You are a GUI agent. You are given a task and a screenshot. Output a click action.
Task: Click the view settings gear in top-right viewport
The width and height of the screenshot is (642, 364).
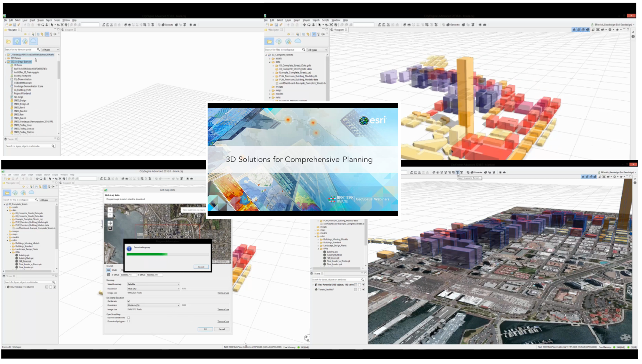tap(610, 29)
